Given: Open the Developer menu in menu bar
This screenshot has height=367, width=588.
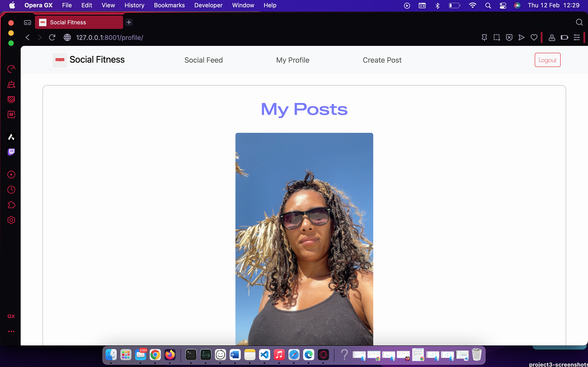Looking at the screenshot, I should pyautogui.click(x=208, y=5).
